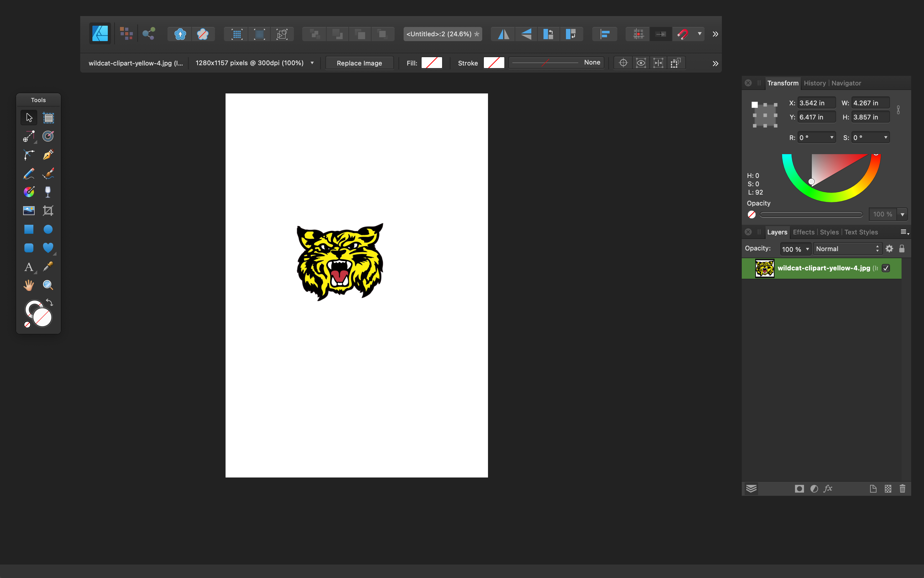This screenshot has width=924, height=578.
Task: Select the Artistic Text tool
Action: click(29, 267)
